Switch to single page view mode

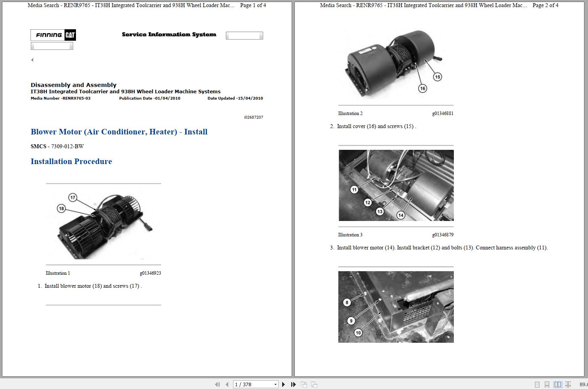[x=537, y=384]
